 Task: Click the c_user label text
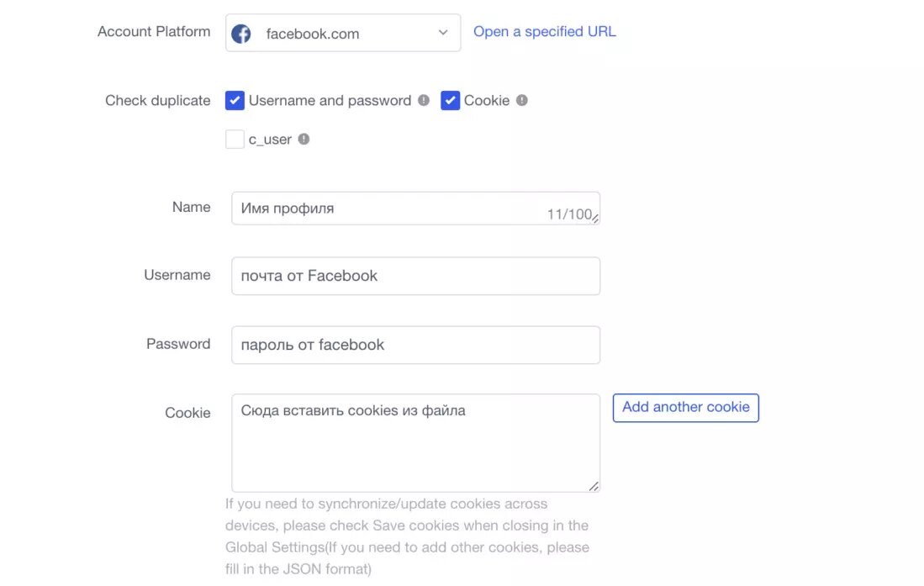pyautogui.click(x=270, y=139)
